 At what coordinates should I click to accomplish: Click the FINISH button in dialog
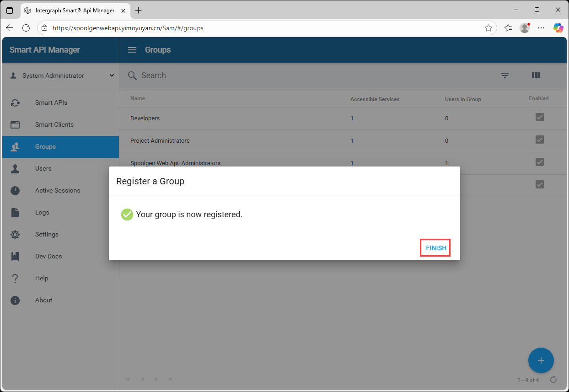click(x=435, y=248)
